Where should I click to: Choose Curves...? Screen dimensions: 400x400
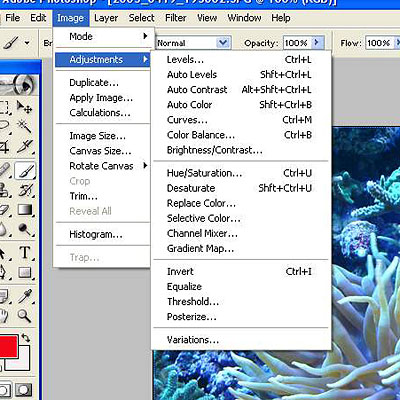pos(241,120)
